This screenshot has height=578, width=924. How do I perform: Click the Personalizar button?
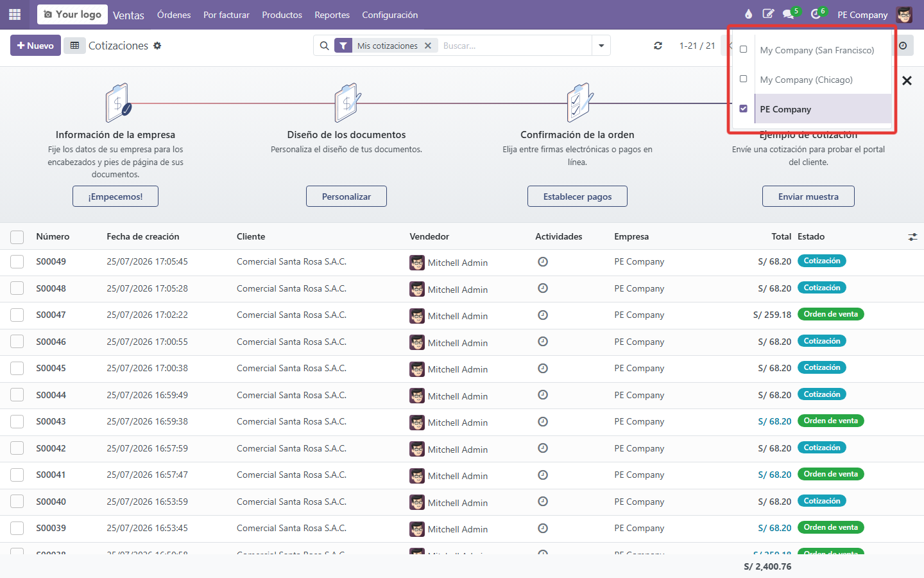tap(346, 197)
